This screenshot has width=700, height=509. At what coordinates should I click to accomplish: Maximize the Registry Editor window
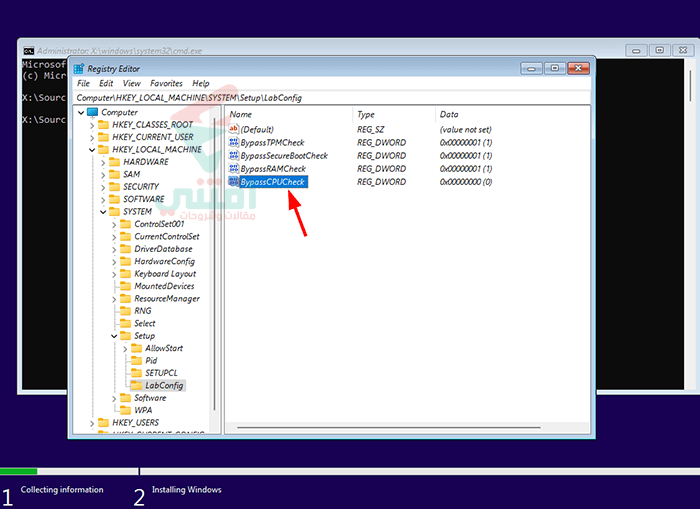click(554, 68)
